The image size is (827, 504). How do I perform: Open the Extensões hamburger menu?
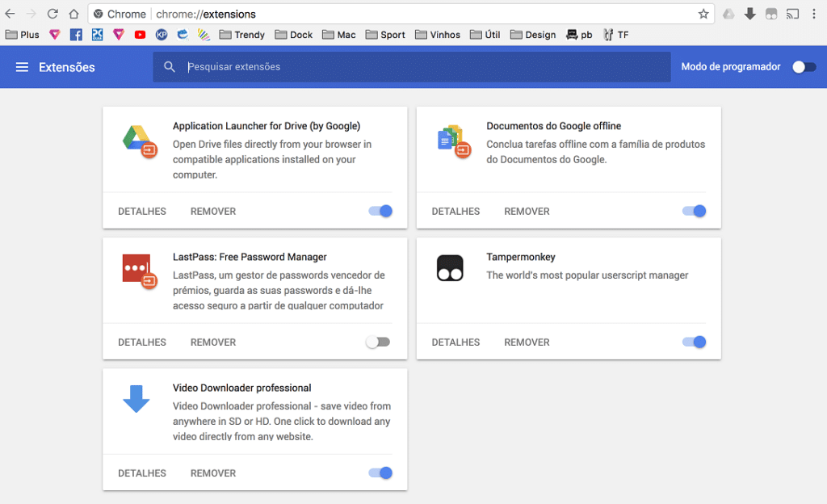(x=22, y=67)
